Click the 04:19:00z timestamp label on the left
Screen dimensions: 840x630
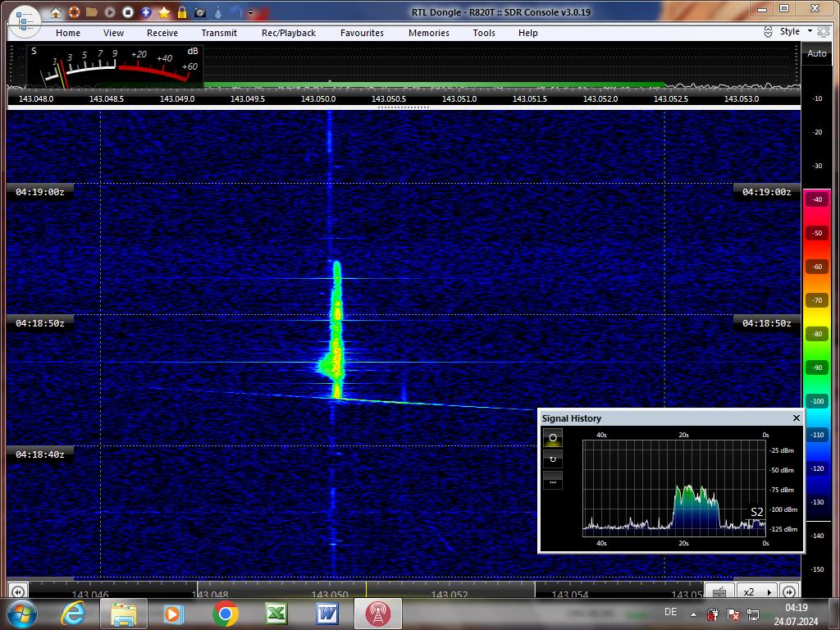click(x=40, y=192)
